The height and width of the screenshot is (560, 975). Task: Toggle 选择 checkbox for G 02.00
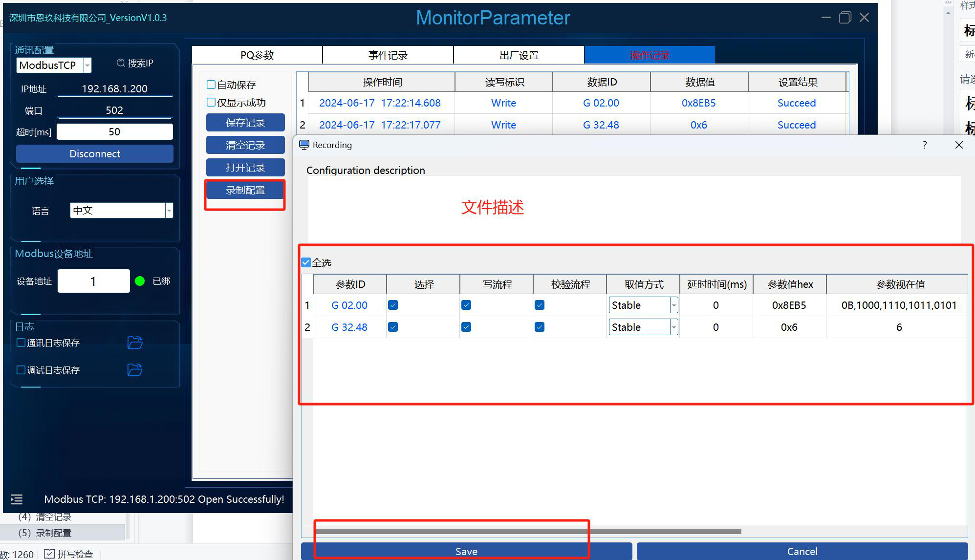[x=393, y=305]
